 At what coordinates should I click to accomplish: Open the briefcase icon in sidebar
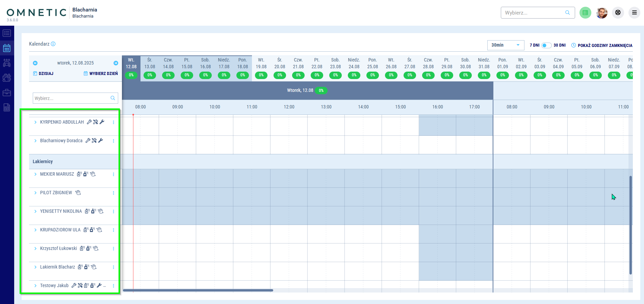7,93
